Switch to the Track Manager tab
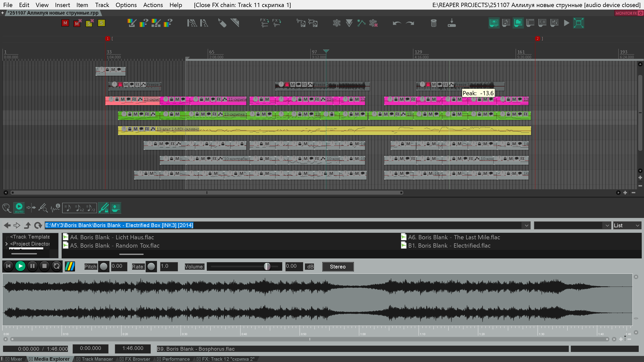644x362 pixels. pos(97,359)
